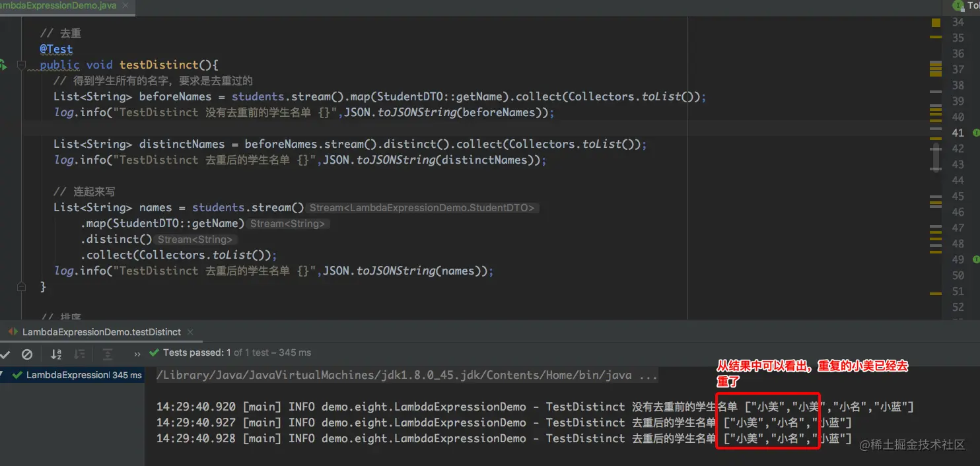This screenshot has width=980, height=466.
Task: Click the run configuration icon on testDistinct tab
Action: (13, 332)
